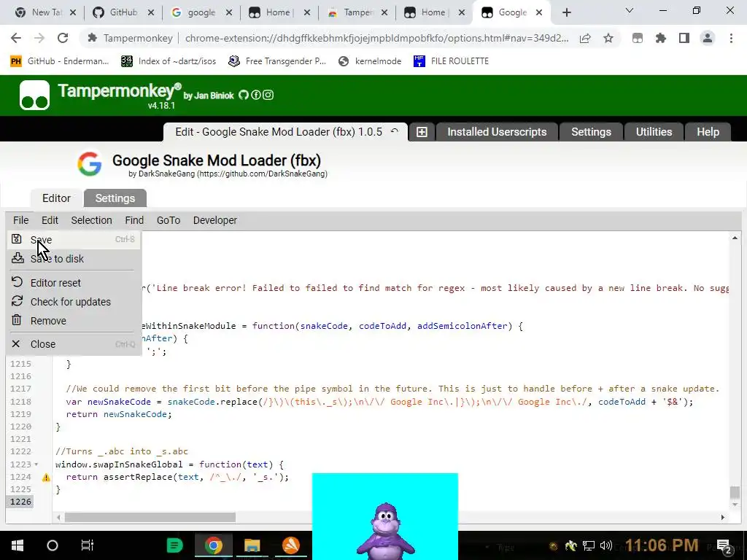This screenshot has height=560, width=747.
Task: Choose Check for updates entry
Action: coord(74,301)
